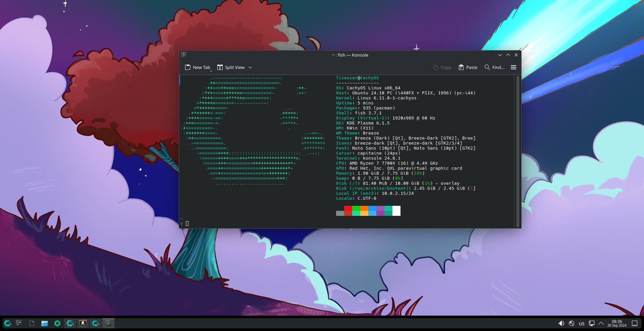Open the green hexagon app in taskbar
The height and width of the screenshot is (331, 644).
58,323
